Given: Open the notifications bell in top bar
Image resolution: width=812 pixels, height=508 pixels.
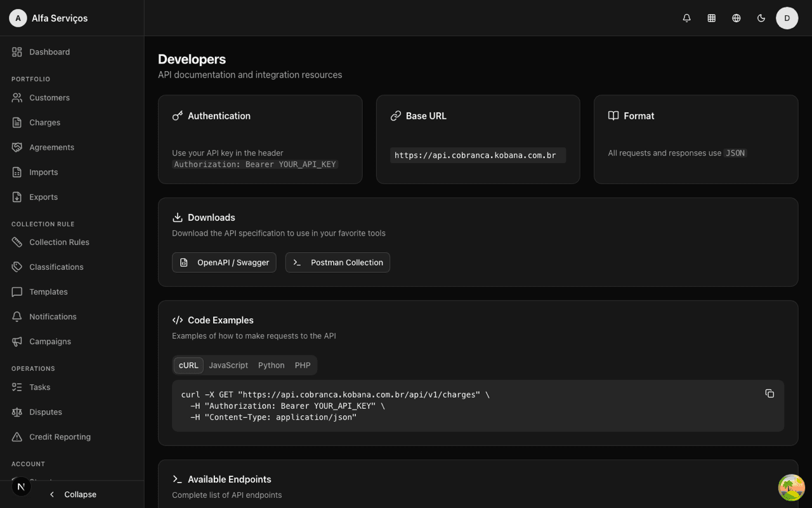Looking at the screenshot, I should [x=686, y=18].
